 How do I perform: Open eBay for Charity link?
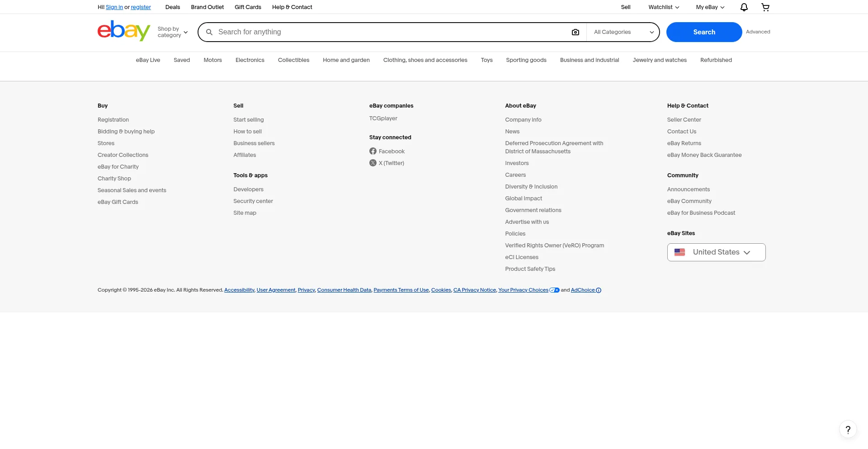pyautogui.click(x=118, y=167)
